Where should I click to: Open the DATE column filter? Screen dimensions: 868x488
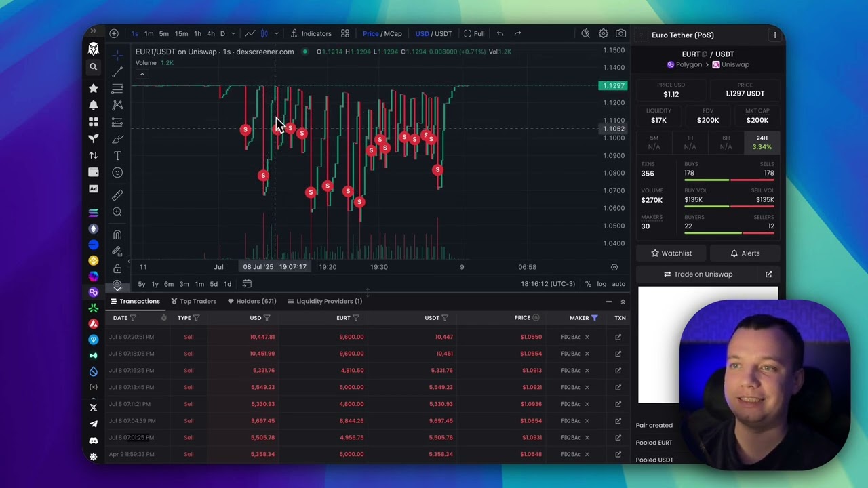(x=133, y=318)
